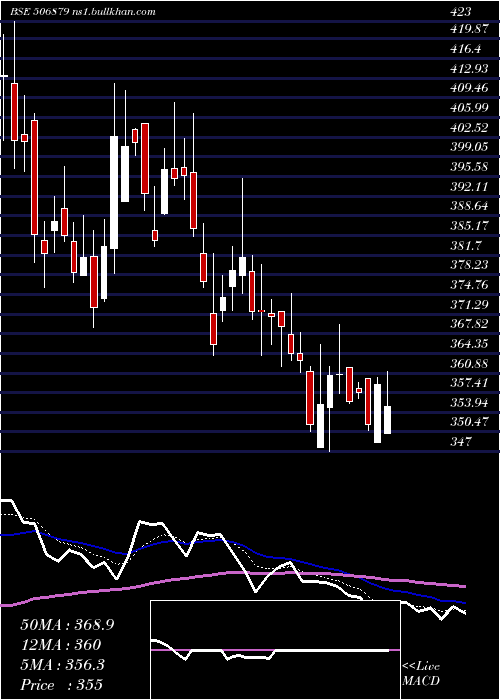Select the 364.35 price axis label

pos(469,343)
